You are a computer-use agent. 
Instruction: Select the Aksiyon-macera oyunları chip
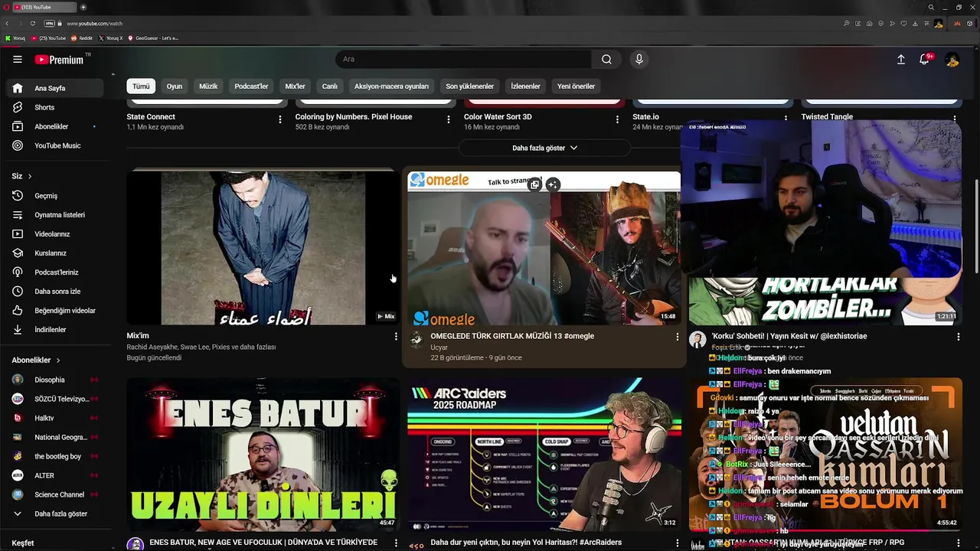click(x=391, y=86)
